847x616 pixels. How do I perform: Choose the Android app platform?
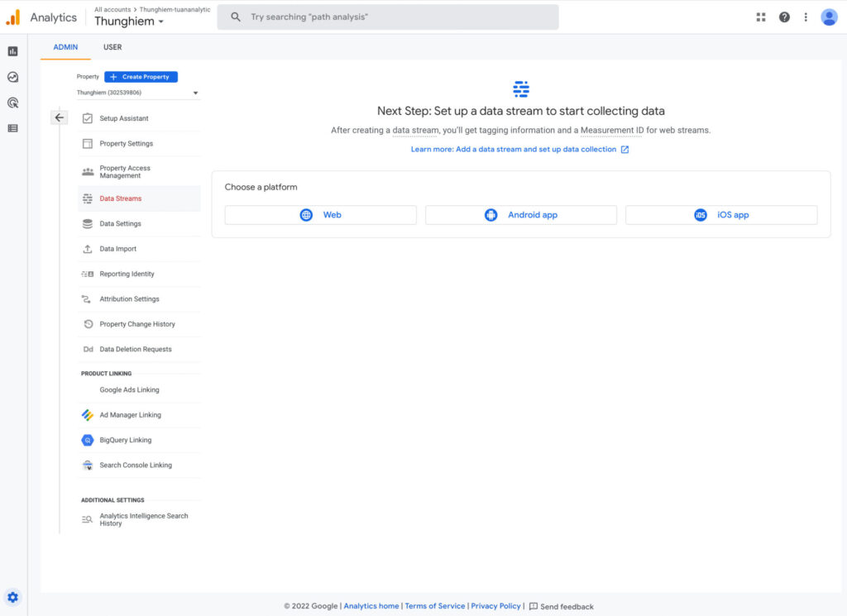(521, 215)
